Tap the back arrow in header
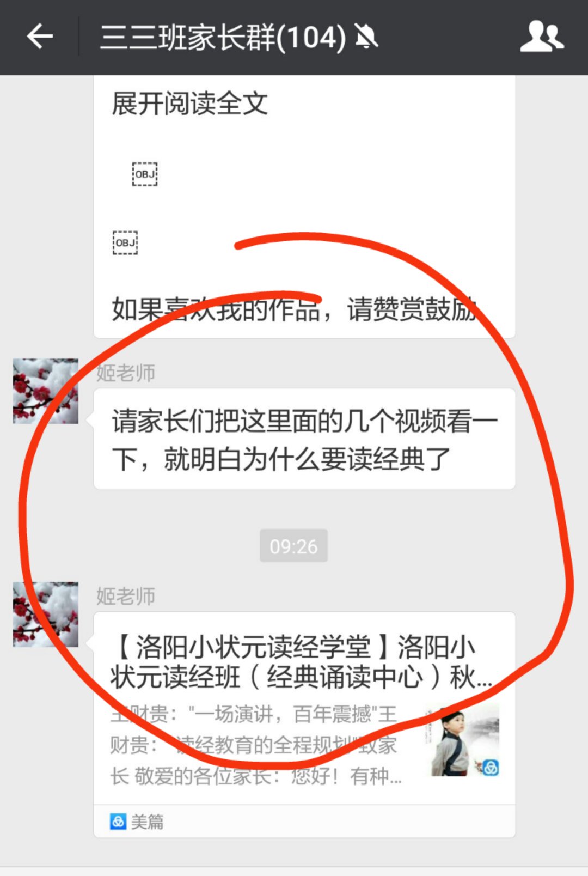 [40, 37]
